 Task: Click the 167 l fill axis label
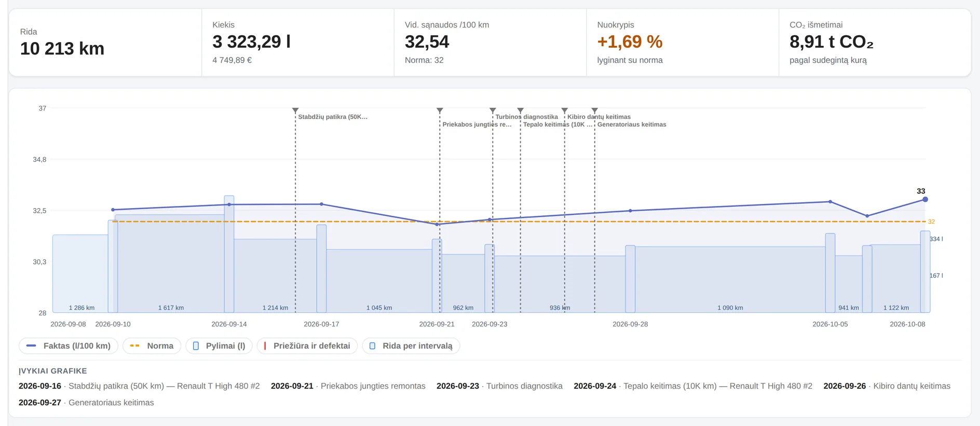936,276
